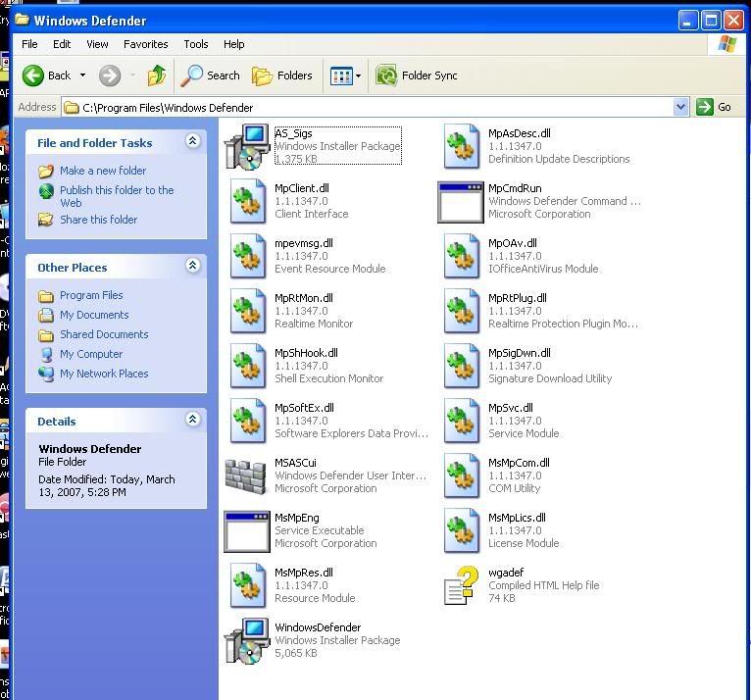Click Make a new folder link
The image size is (751, 700).
tap(103, 171)
